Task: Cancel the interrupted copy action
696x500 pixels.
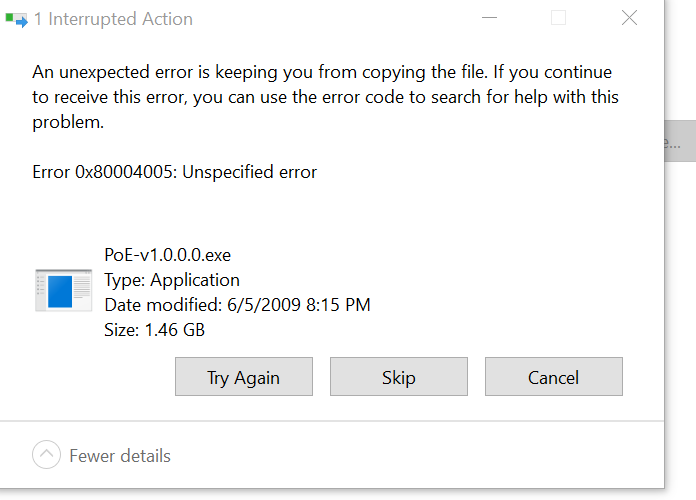Action: 554,377
